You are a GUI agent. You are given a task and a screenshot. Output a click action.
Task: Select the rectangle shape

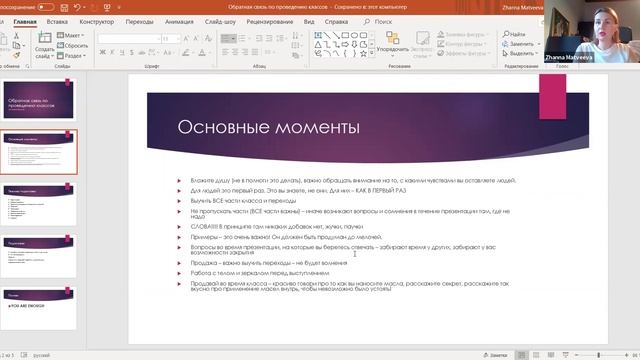(345, 36)
